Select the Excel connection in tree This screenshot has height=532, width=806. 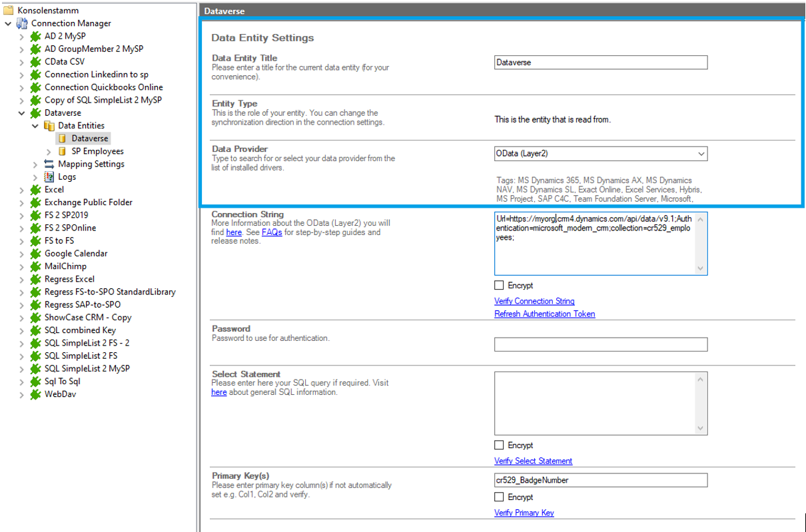tap(54, 190)
